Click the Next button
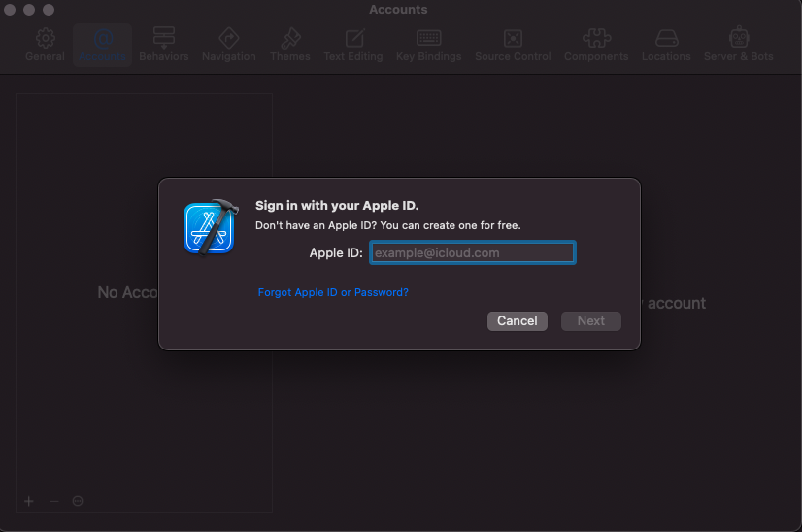Screen dimensions: 802x532 tap(590, 321)
